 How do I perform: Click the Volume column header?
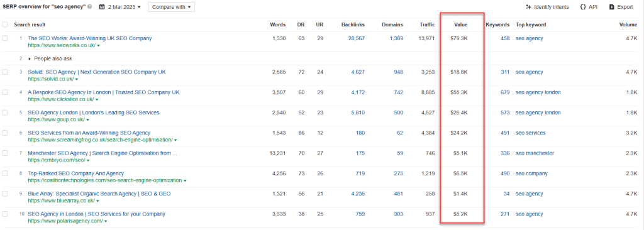(628, 25)
